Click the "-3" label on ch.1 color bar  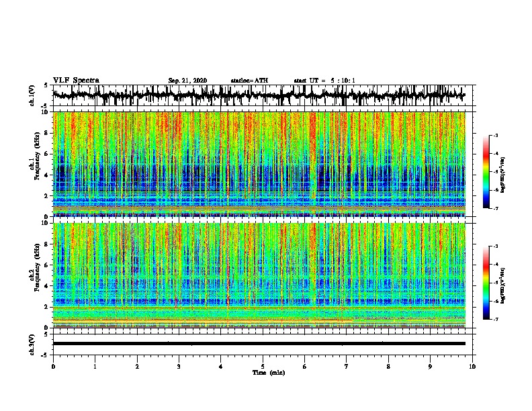click(x=495, y=135)
